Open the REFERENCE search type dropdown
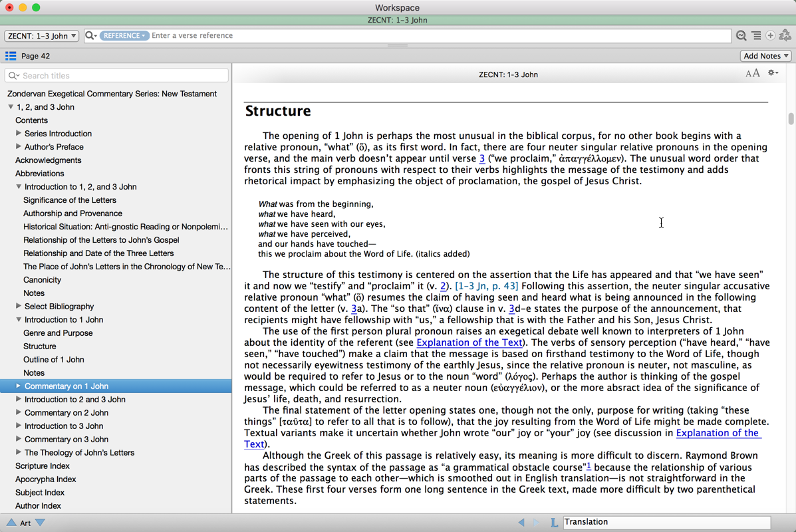This screenshot has width=796, height=532. coord(124,36)
